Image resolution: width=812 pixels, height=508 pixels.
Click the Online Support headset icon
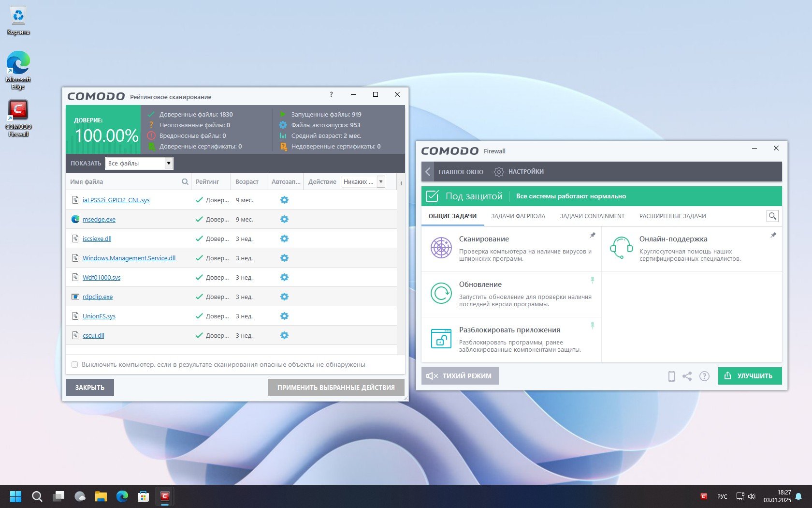[x=621, y=248]
